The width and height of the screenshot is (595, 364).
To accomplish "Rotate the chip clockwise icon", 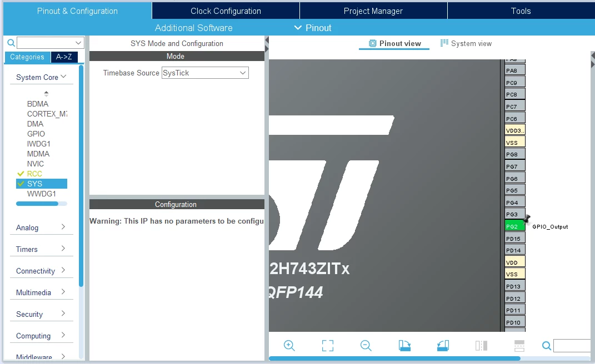I will click(x=404, y=346).
